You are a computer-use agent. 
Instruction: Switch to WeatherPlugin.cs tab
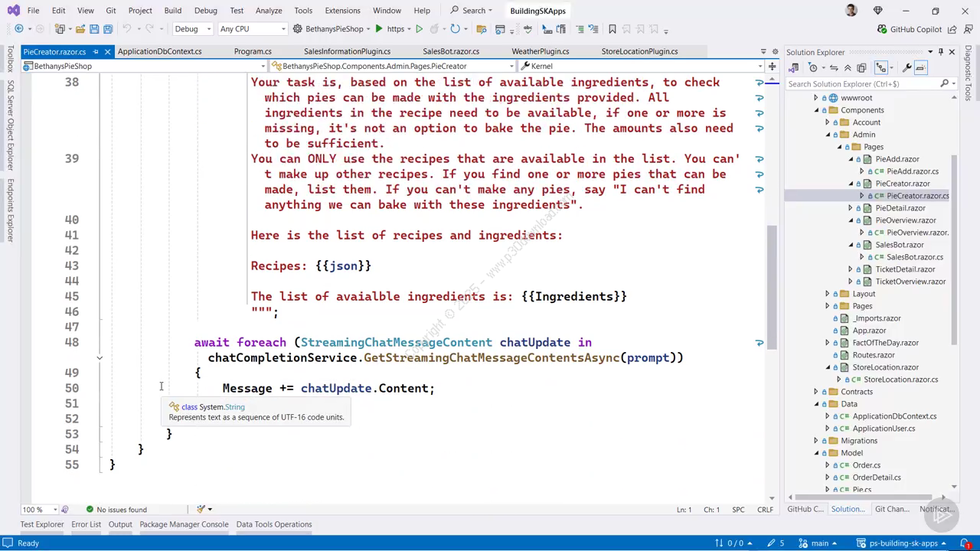pos(540,51)
